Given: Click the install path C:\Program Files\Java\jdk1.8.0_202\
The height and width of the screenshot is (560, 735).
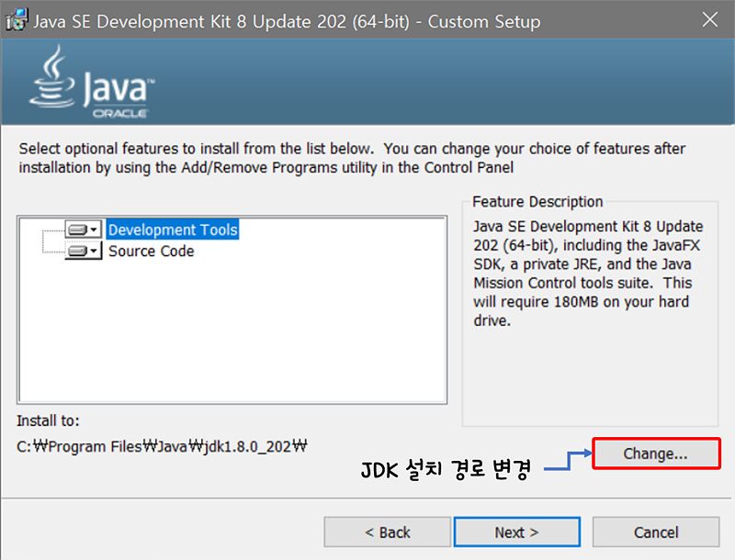Looking at the screenshot, I should pos(163,446).
